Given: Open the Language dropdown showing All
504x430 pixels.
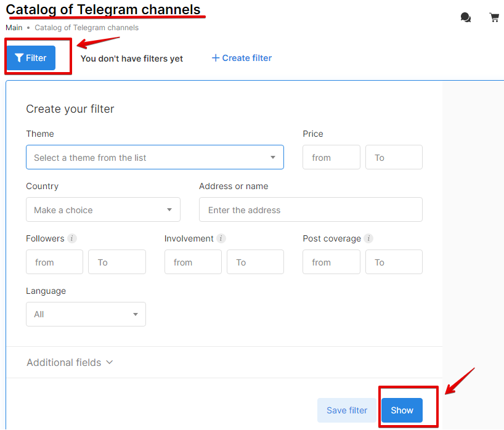Looking at the screenshot, I should [85, 314].
